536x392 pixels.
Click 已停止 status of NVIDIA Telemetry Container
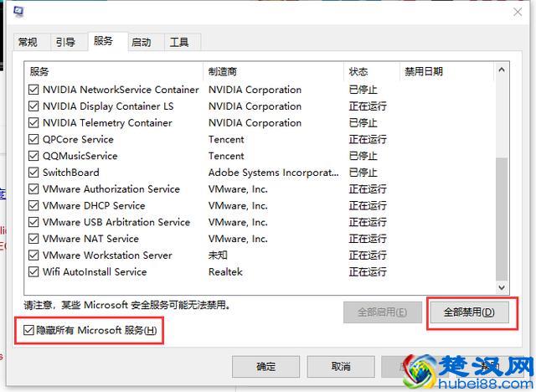pos(363,122)
